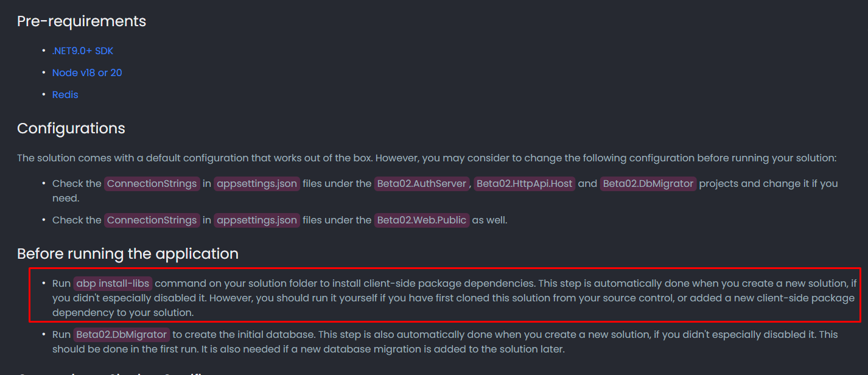Click the Pre-requirements heading
The height and width of the screenshot is (375, 868).
click(x=82, y=21)
